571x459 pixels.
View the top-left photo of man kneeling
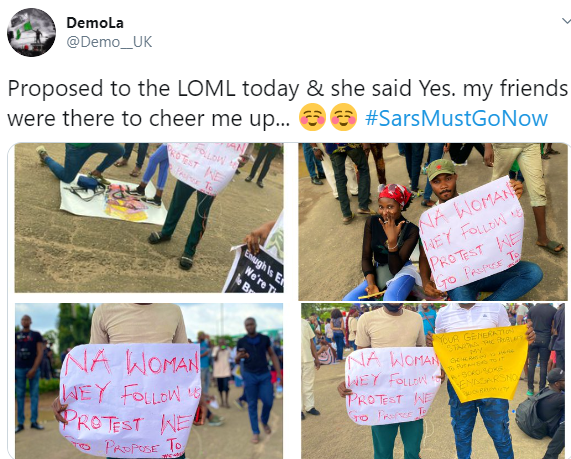click(149, 218)
